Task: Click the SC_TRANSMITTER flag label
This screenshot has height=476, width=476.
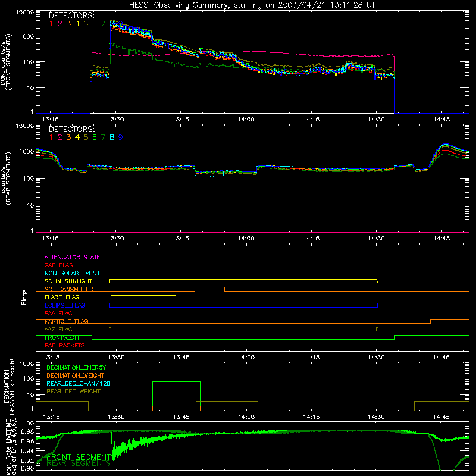Action: pos(69,289)
